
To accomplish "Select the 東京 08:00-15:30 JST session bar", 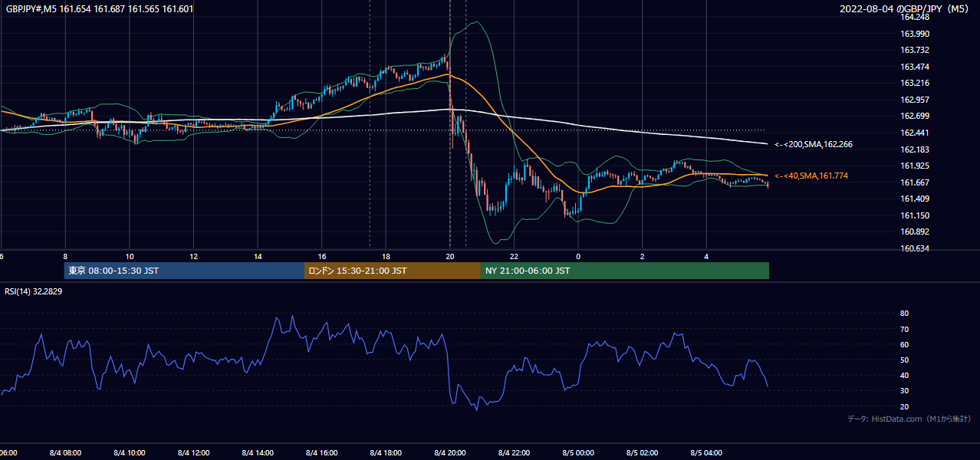I will tap(184, 271).
